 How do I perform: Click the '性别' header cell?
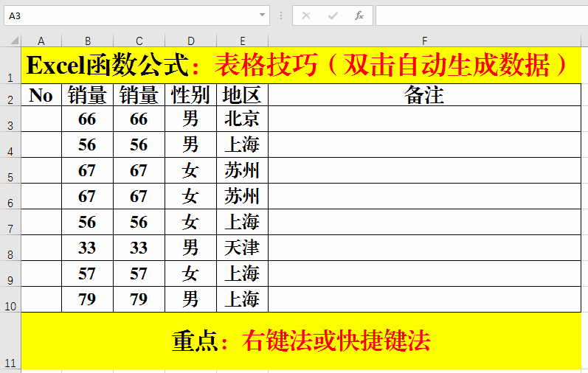(191, 95)
